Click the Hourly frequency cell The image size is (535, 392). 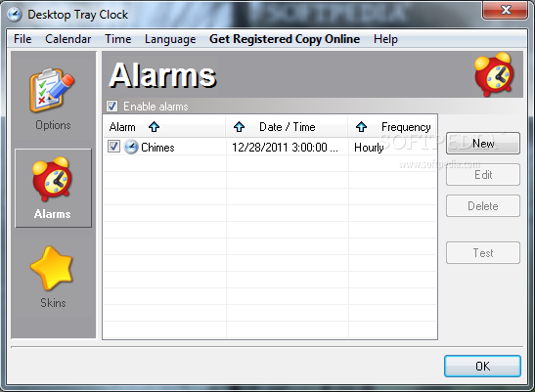tap(369, 148)
